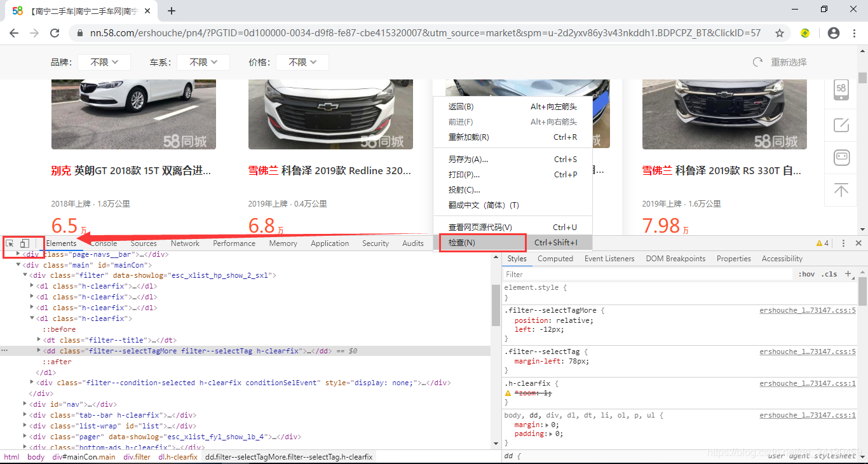
Task: Open CSS source link for .filter--selectTagMore rule
Action: click(x=808, y=311)
